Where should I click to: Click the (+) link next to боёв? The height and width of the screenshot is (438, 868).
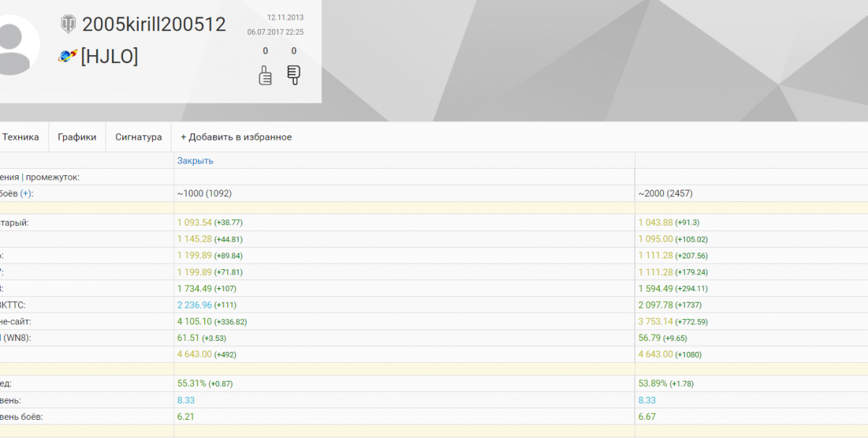26,193
